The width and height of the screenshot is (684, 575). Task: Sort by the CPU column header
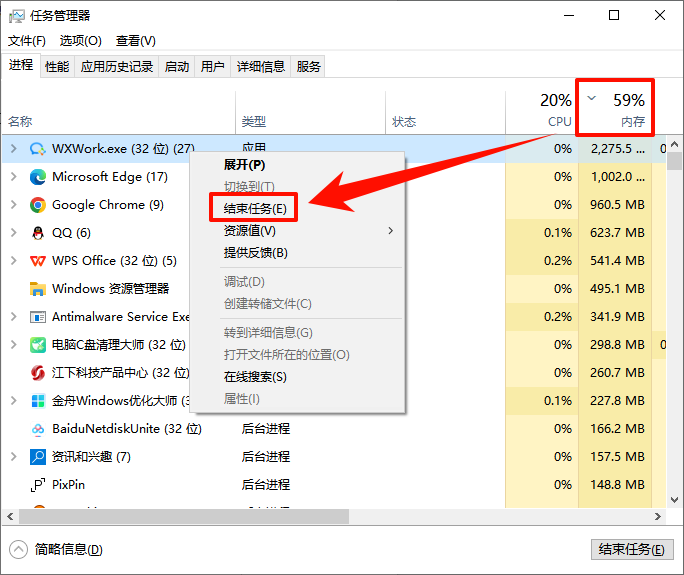(x=542, y=110)
